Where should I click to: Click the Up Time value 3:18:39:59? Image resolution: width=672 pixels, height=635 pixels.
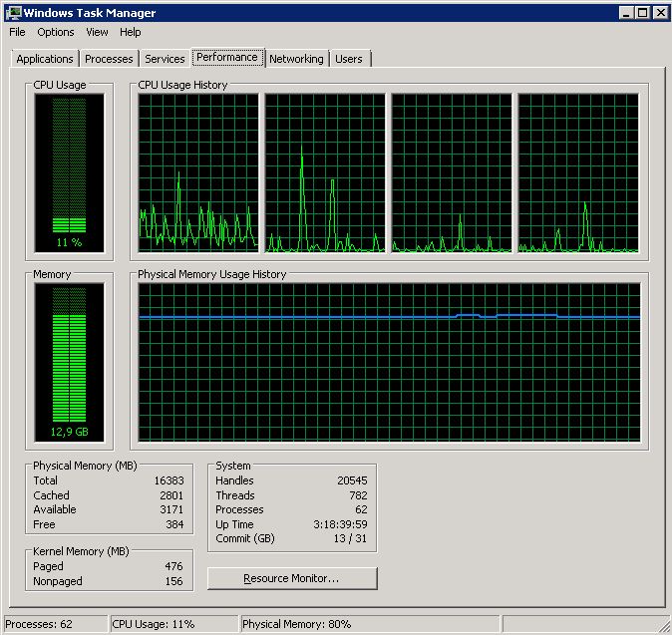point(340,525)
